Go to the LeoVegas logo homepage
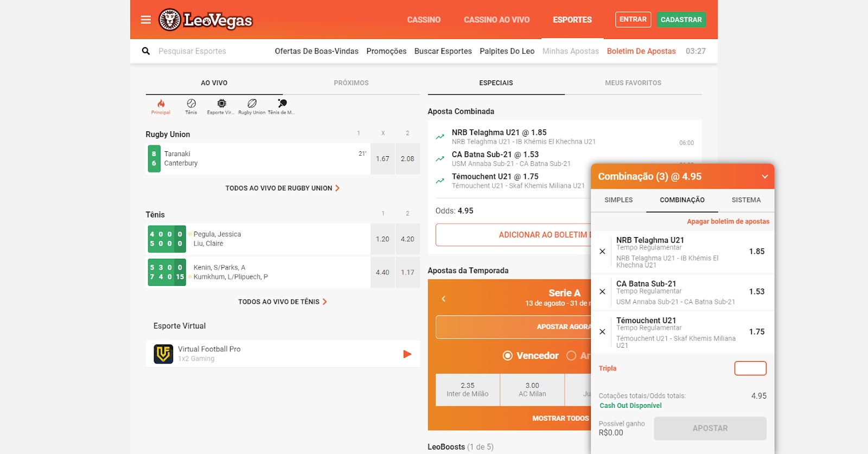Image resolution: width=868 pixels, height=454 pixels. pyautogui.click(x=206, y=20)
